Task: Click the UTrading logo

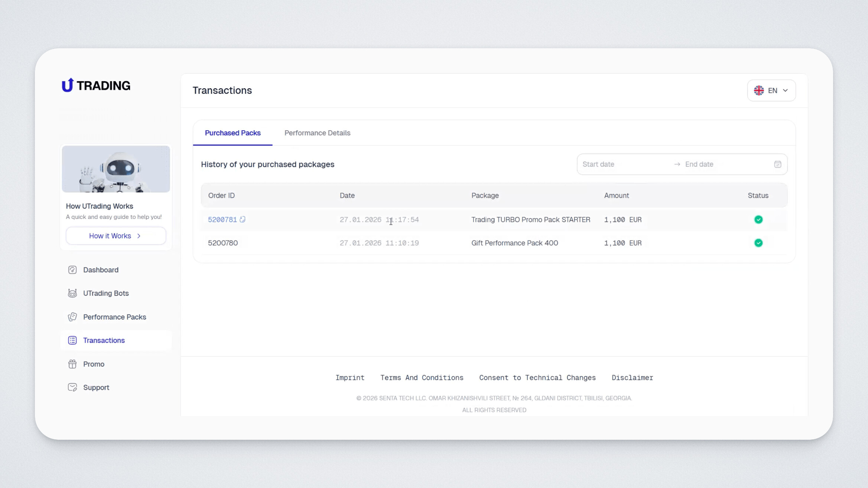Action: (x=96, y=85)
